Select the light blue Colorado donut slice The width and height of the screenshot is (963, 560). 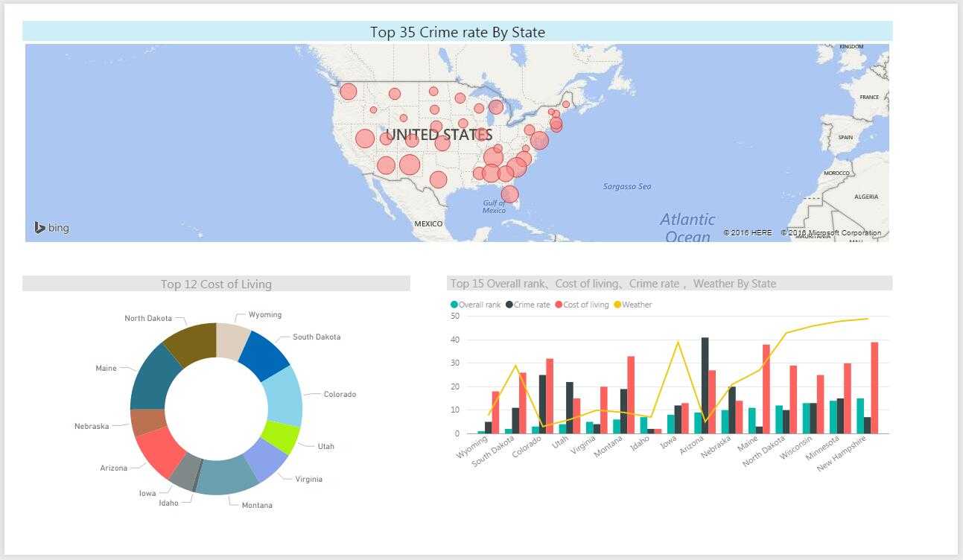[284, 396]
